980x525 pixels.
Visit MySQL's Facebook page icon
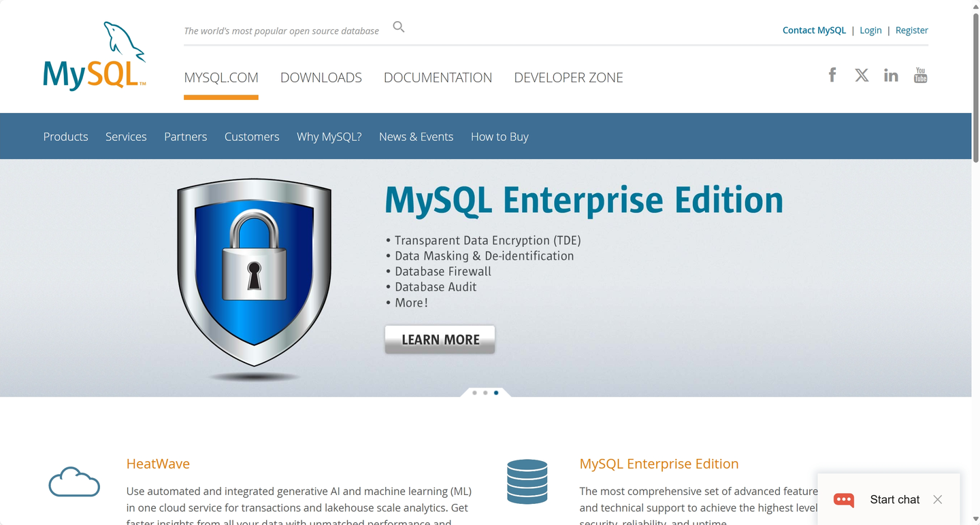(x=832, y=75)
